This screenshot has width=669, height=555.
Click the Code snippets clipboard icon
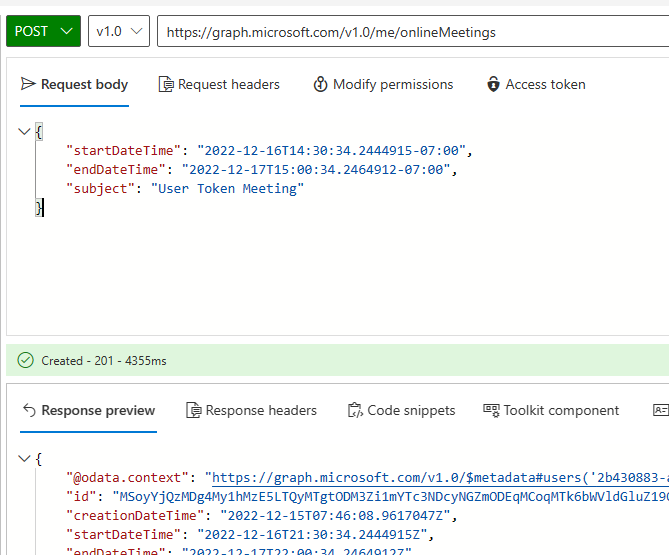pyautogui.click(x=355, y=410)
